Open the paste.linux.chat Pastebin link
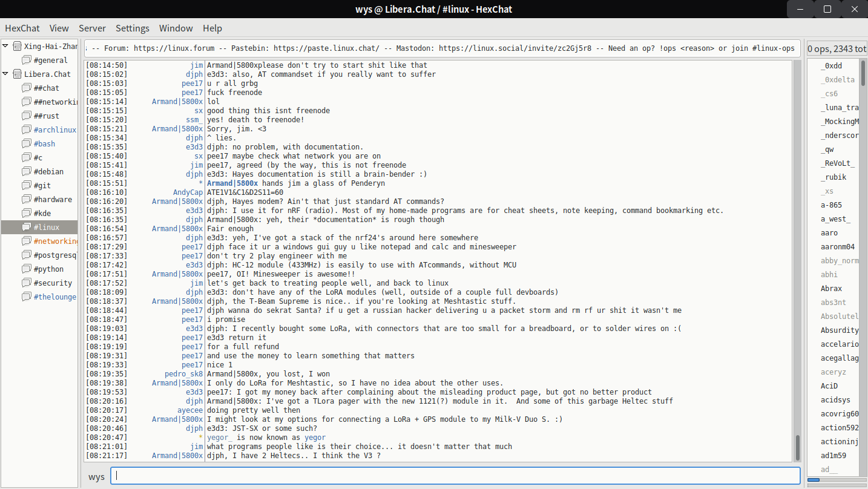 (326, 48)
